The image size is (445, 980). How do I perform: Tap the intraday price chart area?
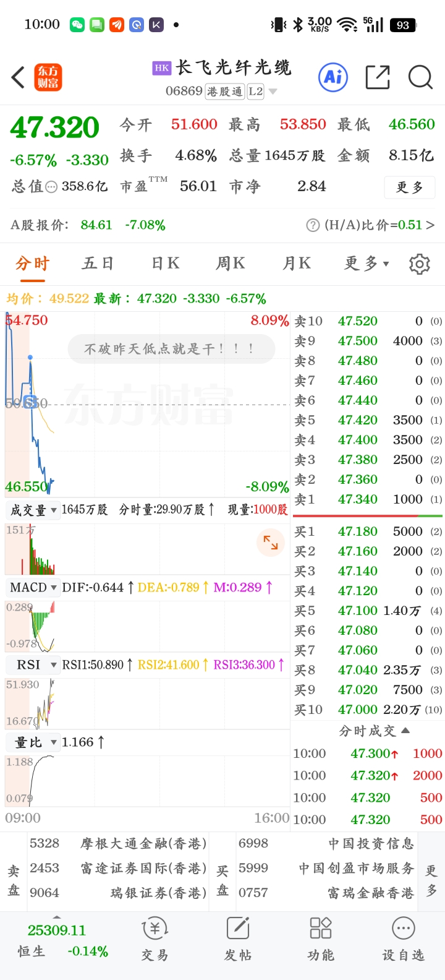point(147,403)
